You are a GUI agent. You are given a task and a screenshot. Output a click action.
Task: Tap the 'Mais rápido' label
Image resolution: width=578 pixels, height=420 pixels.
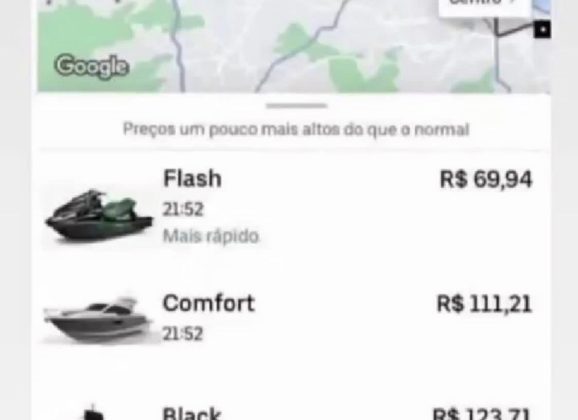211,236
